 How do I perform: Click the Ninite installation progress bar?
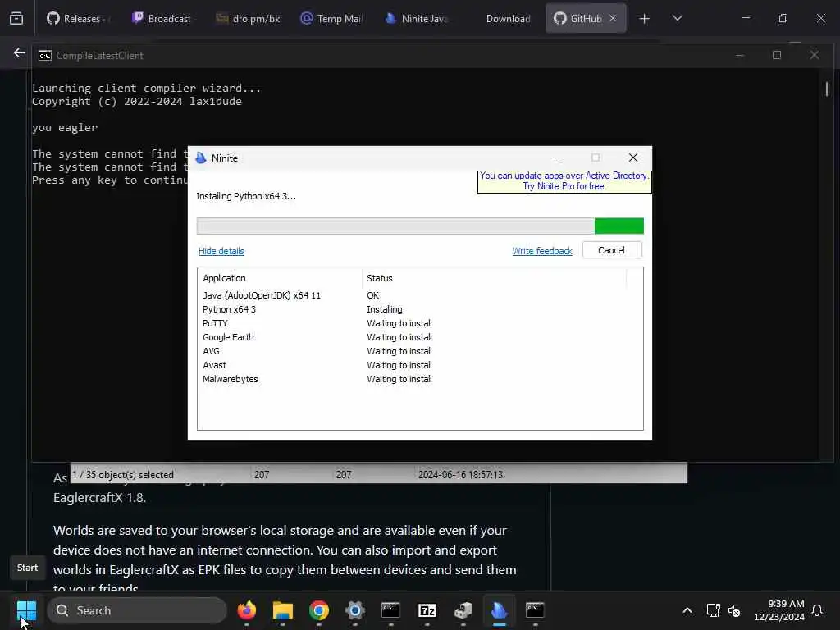tap(420, 226)
